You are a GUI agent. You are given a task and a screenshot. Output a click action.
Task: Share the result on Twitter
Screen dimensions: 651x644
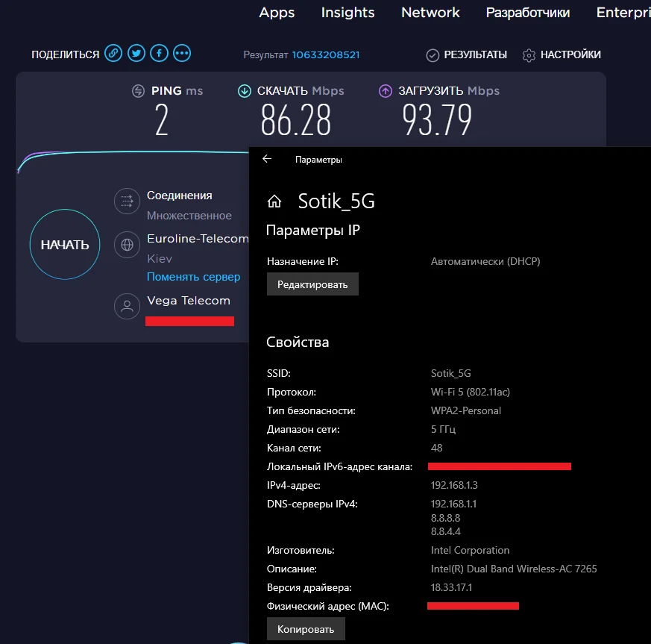click(136, 53)
